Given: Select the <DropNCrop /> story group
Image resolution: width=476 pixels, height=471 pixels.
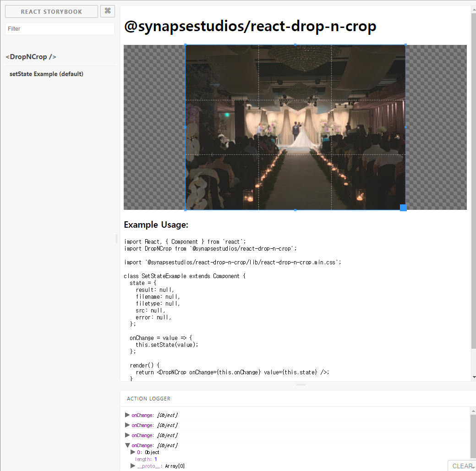Looking at the screenshot, I should click(31, 57).
